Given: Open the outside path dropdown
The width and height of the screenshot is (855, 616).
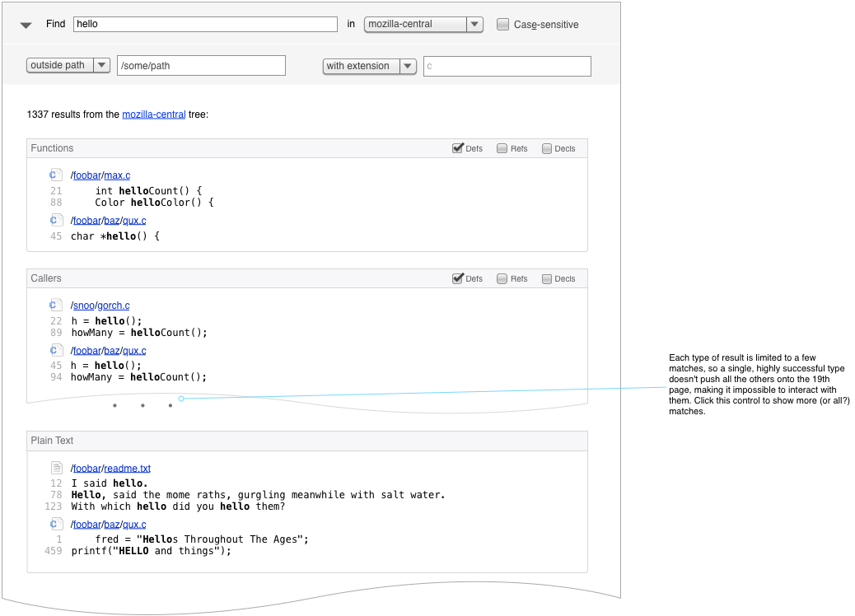Looking at the screenshot, I should tap(68, 65).
